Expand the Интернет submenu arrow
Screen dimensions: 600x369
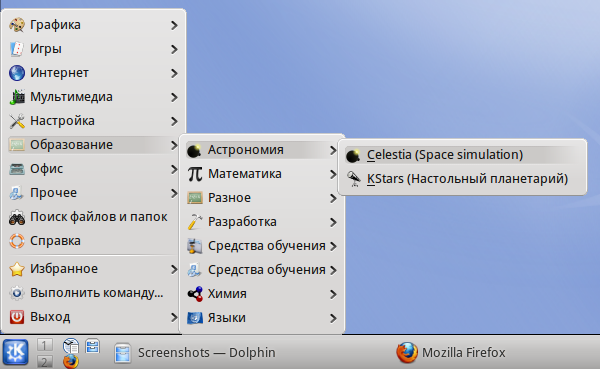pos(174,73)
